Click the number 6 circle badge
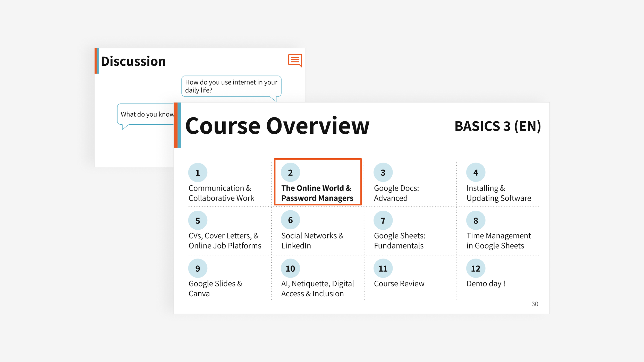644x362 pixels. click(290, 220)
